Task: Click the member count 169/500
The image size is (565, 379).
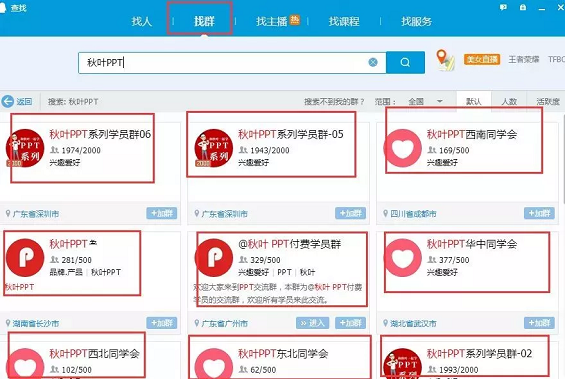Action: click(x=454, y=150)
